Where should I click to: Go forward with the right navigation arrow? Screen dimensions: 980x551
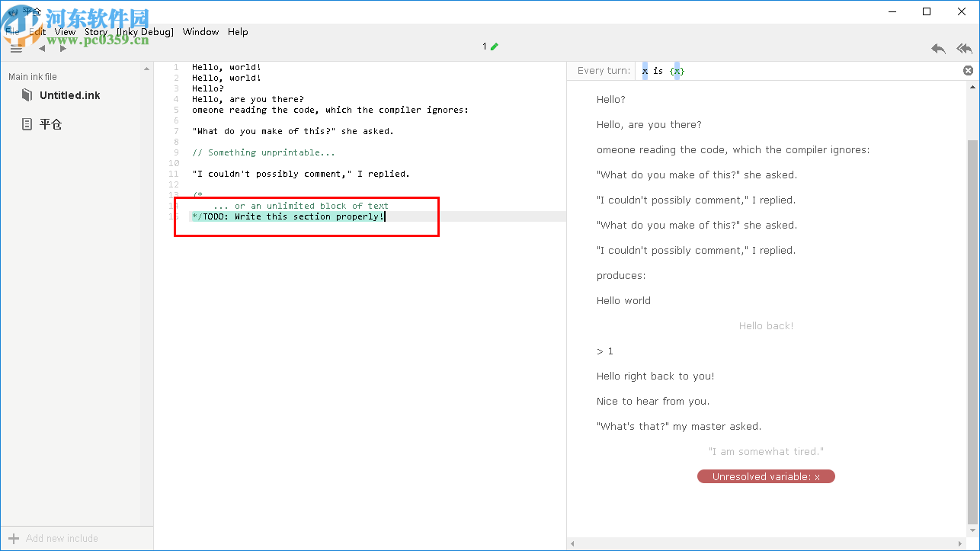click(x=63, y=48)
